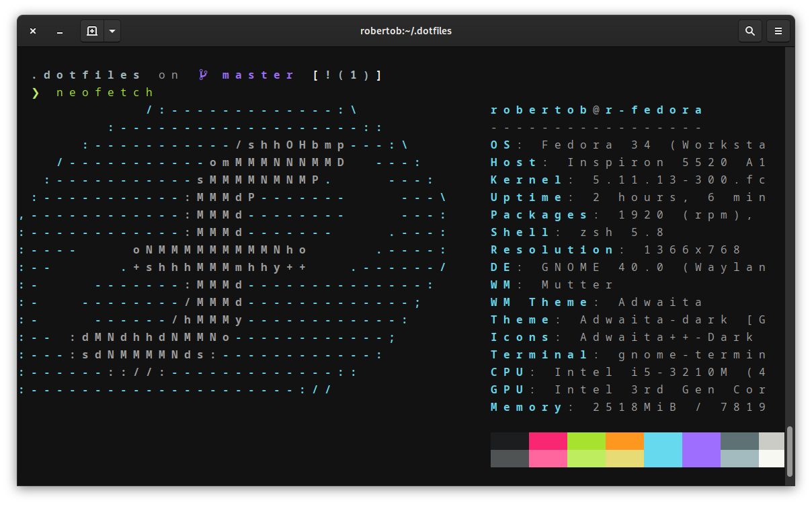Viewport: 812px width, 505px height.
Task: Click the robertob:~/.dotfiles window title
Action: (406, 31)
